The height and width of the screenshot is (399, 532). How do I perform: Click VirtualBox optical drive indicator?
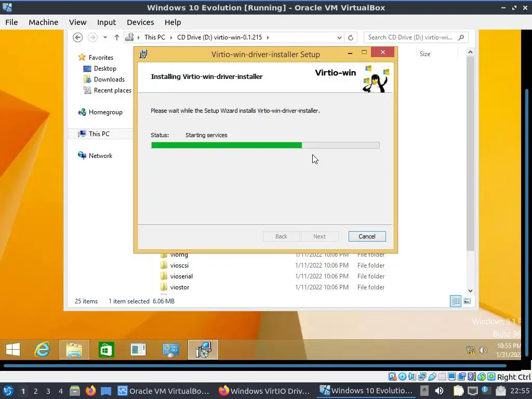[x=403, y=377]
